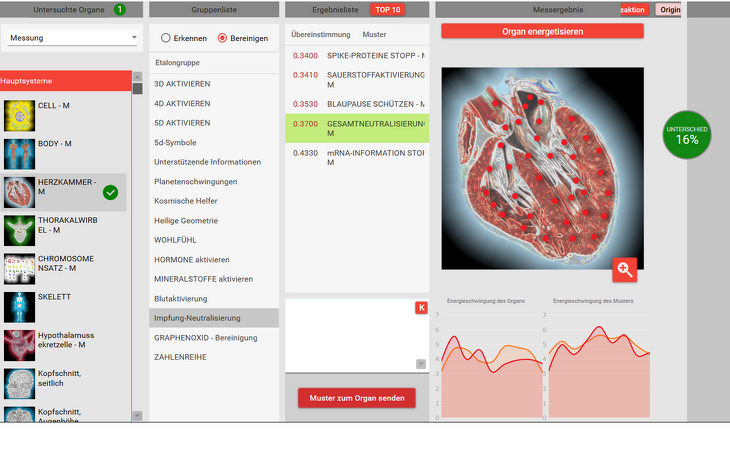
Task: Click the green badge on Untersuchte Organe
Action: [x=119, y=9]
